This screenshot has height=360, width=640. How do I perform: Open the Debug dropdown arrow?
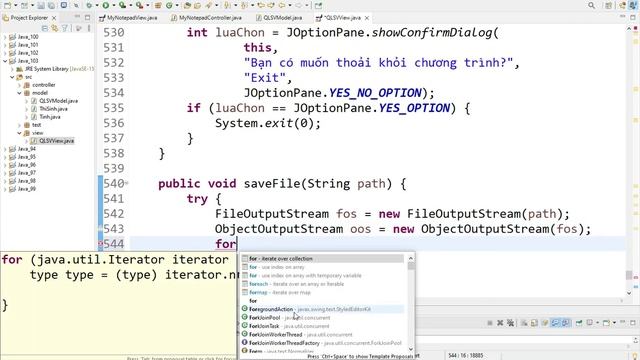(x=97, y=5)
